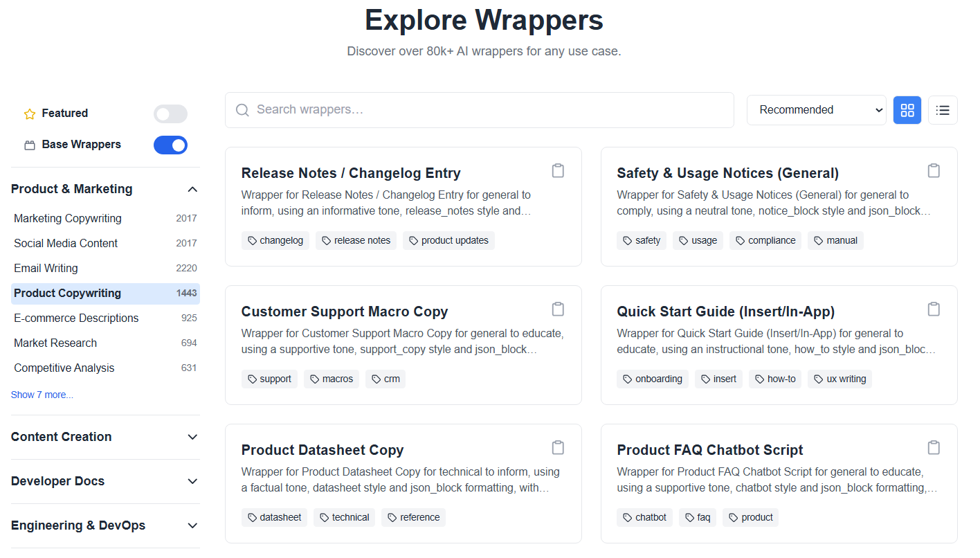
Task: Enable the Featured filter toggle
Action: (170, 114)
